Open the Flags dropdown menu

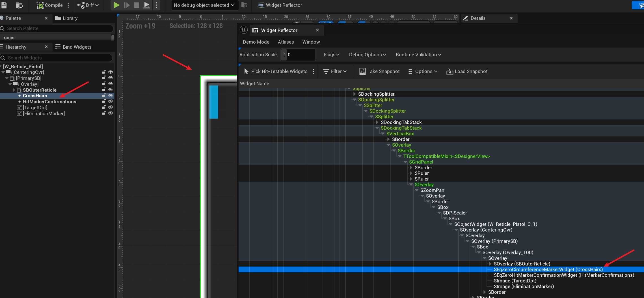[x=331, y=55]
